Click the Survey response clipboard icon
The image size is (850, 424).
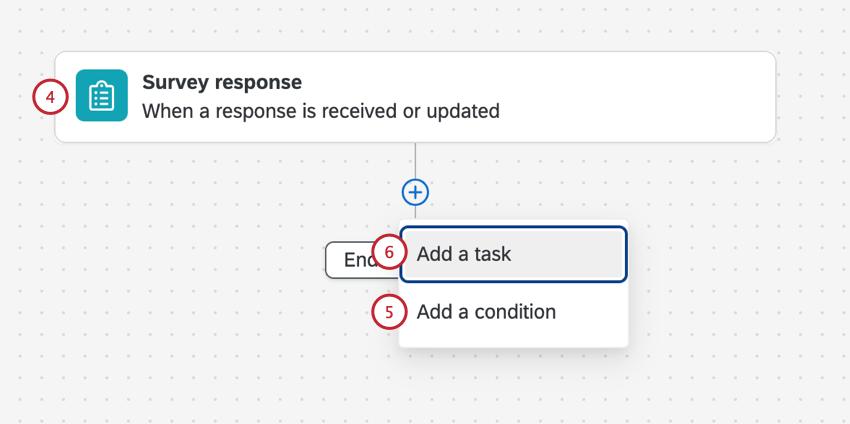coord(101,96)
